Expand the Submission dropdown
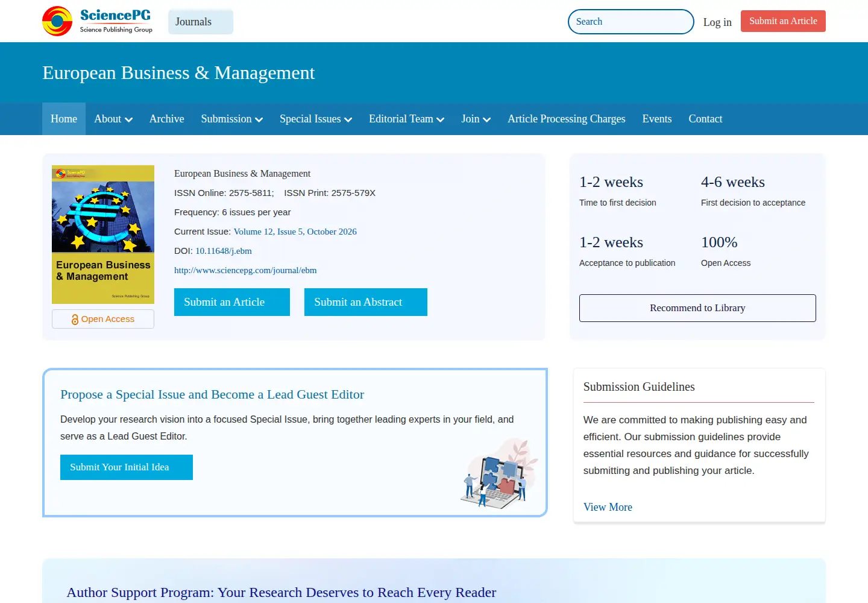868x603 pixels. pos(232,119)
